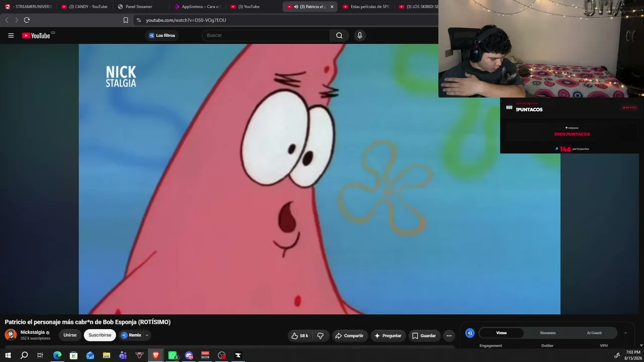Viewport: 644px width, 362px height.
Task: Start voice search with the microphone icon
Action: coord(359,35)
